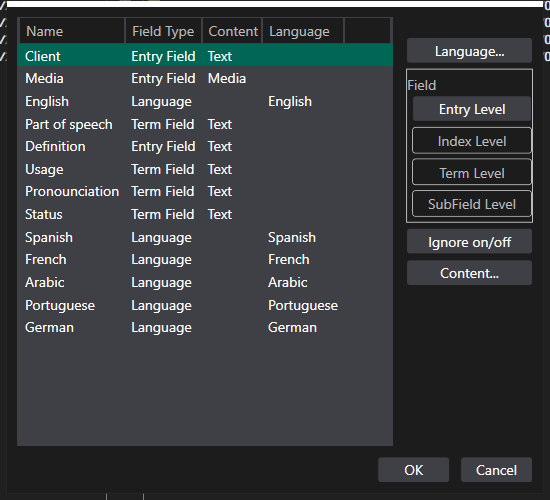The height and width of the screenshot is (500, 550).
Task: Click Language type in Spanish row
Action: coord(161,238)
